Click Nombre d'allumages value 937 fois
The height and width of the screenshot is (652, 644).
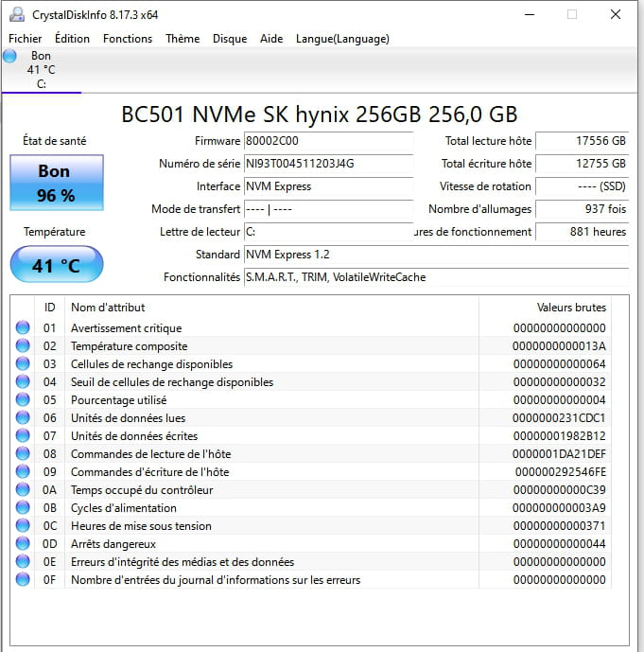click(583, 209)
